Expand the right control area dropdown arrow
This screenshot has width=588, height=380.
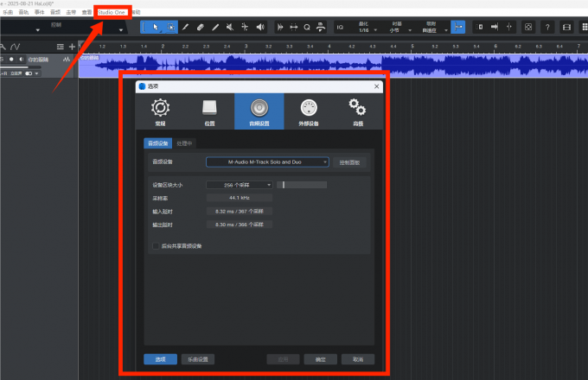121,30
